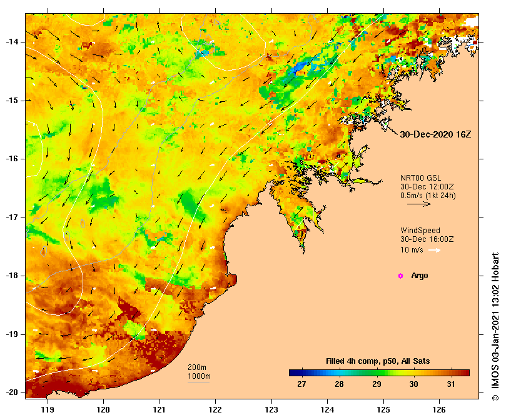Click the 'NRT00 GSL' text
Viewport: 506px width, 420px height.
[420, 178]
